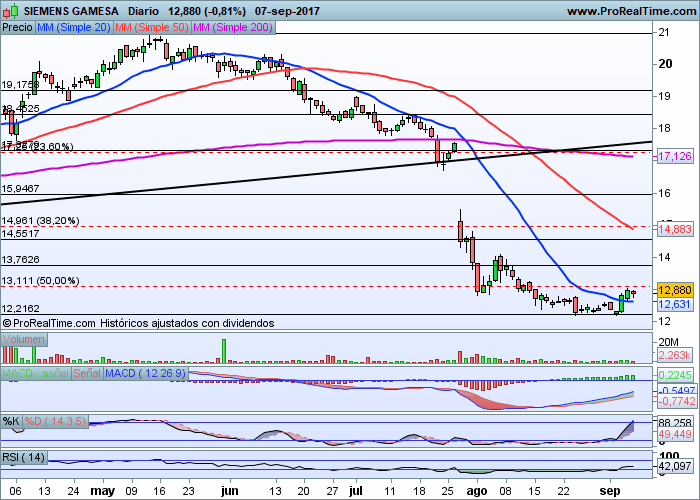This screenshot has height=500, width=700.
Task: Click the sep month axis label
Action: point(609,491)
